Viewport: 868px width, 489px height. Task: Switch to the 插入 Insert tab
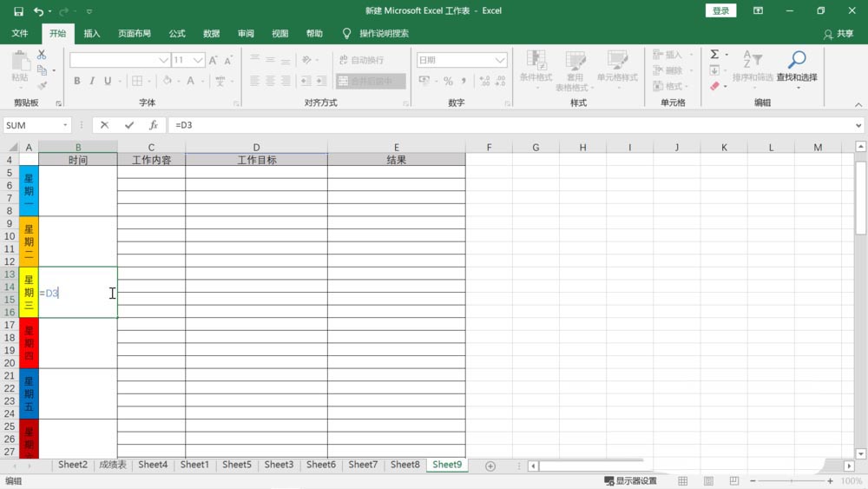tap(92, 33)
